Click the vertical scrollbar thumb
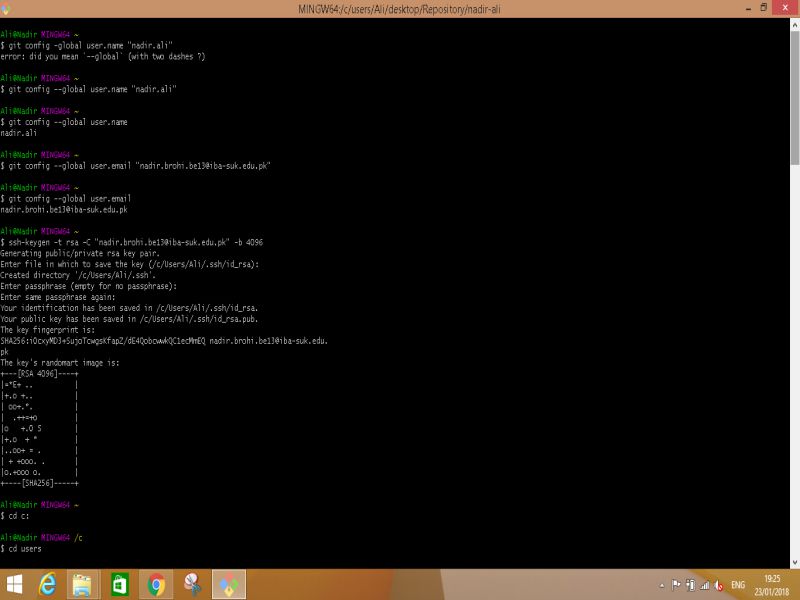 pyautogui.click(x=795, y=97)
